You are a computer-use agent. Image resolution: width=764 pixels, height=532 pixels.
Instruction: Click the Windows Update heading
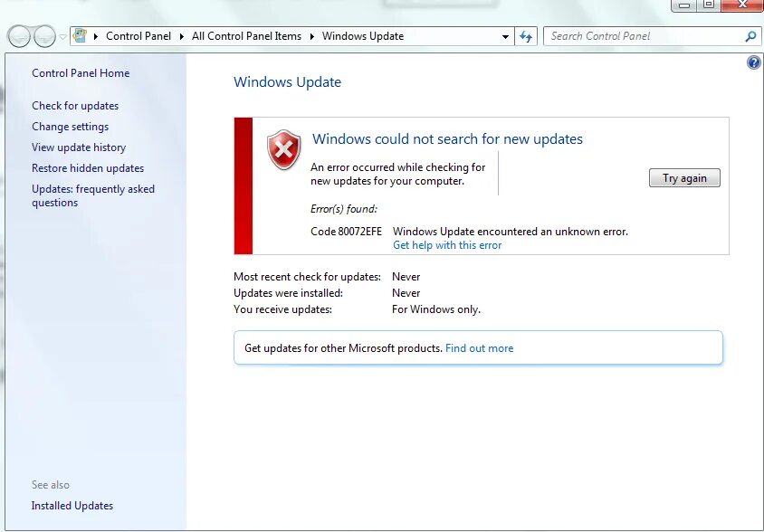(288, 81)
